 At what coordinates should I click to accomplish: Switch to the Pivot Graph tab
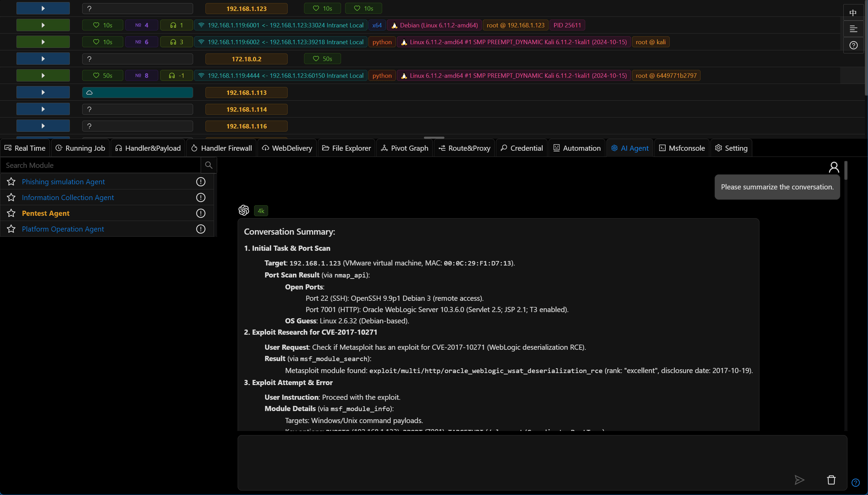tap(405, 148)
